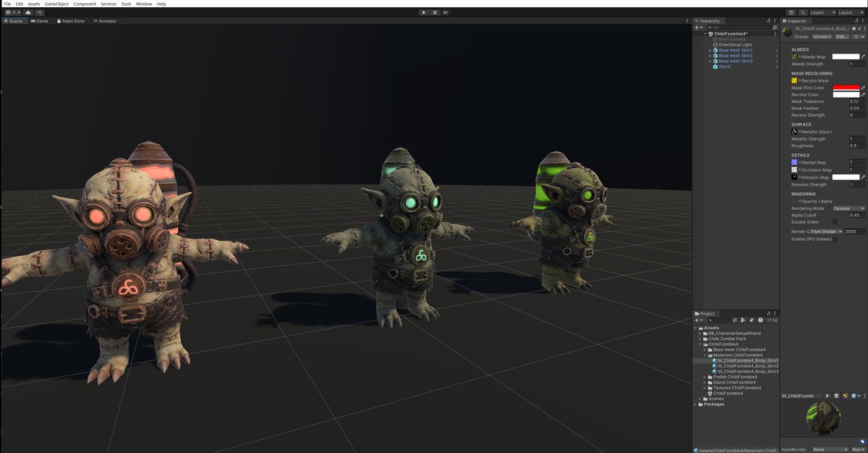Collapse the ChibiFzombie4 scene in Hierarchy
This screenshot has height=453, width=868.
[x=705, y=34]
